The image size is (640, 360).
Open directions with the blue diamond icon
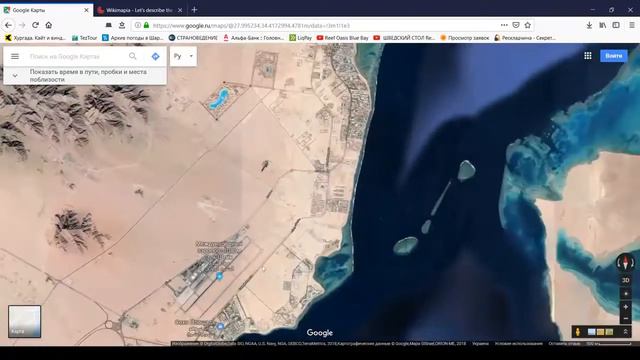[x=156, y=56]
